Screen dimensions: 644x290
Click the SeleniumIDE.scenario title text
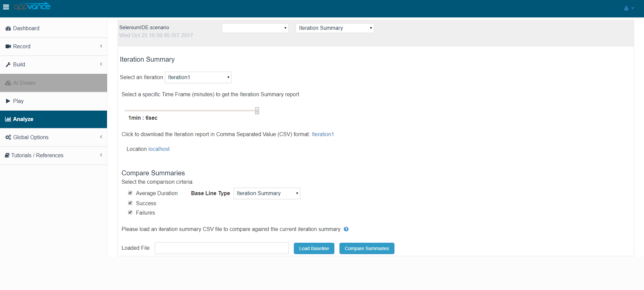(144, 27)
